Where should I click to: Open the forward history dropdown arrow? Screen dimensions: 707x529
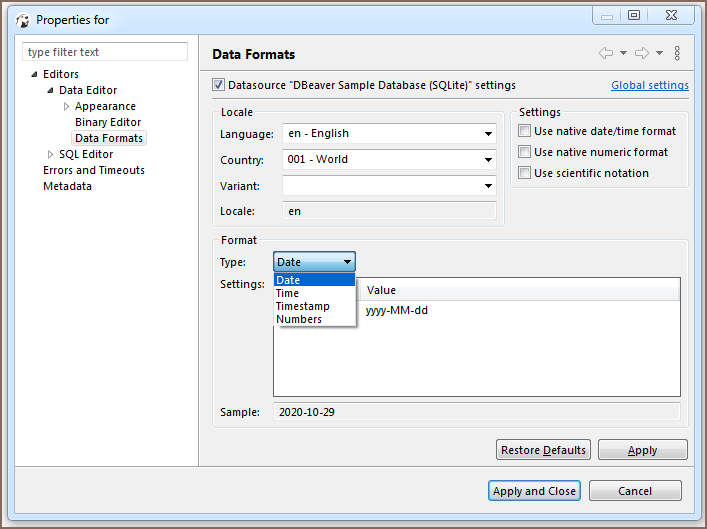(x=660, y=53)
